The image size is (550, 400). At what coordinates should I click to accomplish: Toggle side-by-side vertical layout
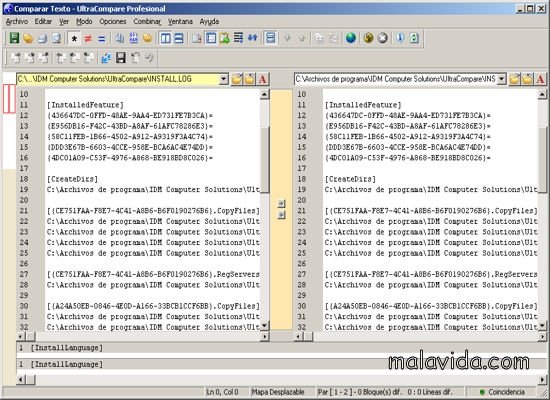pyautogui.click(x=165, y=38)
